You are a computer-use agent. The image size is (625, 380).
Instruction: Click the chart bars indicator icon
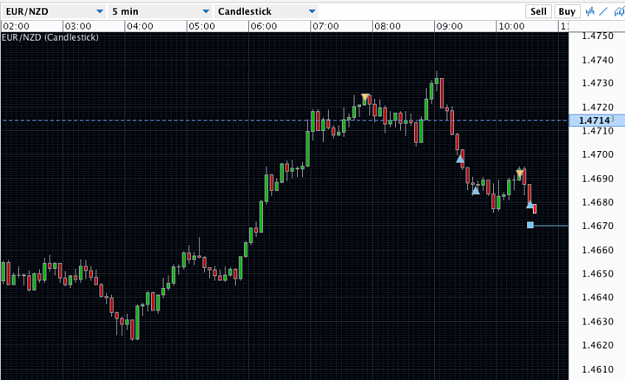point(590,12)
